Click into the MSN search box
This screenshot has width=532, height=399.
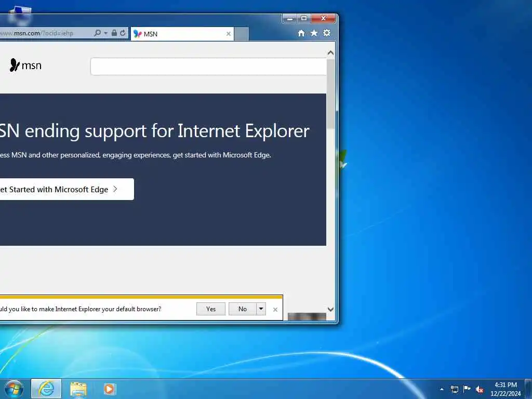point(208,66)
